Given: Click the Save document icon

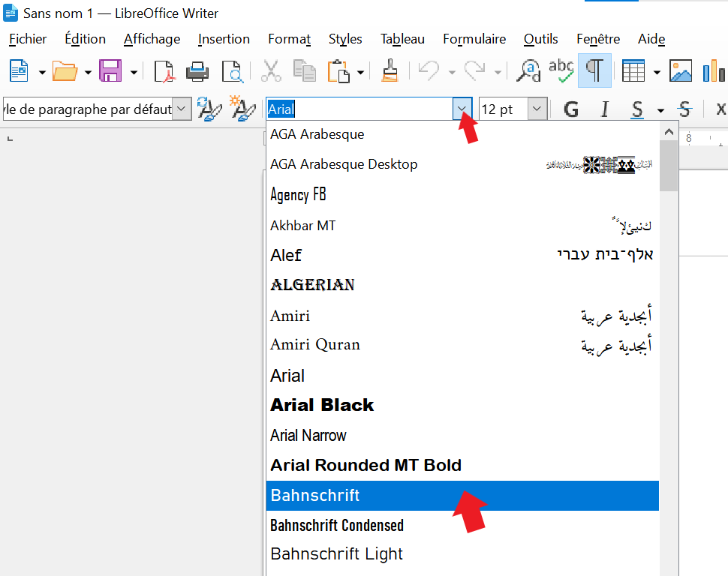Looking at the screenshot, I should pos(110,71).
